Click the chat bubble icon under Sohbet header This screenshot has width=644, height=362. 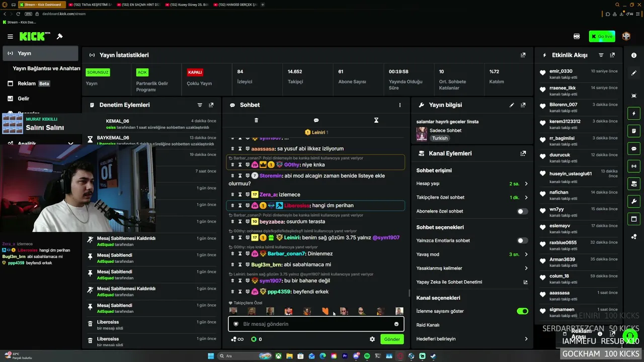[x=316, y=120]
